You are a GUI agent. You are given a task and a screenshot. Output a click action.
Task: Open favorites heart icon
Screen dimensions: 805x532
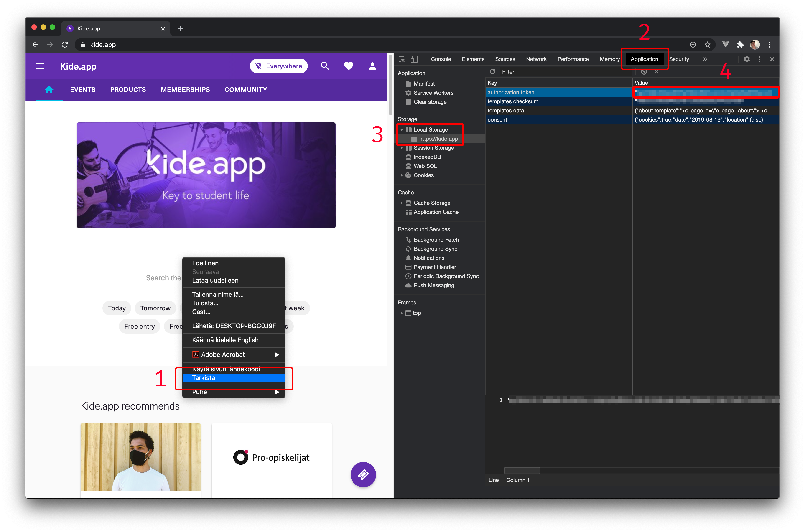click(x=349, y=66)
